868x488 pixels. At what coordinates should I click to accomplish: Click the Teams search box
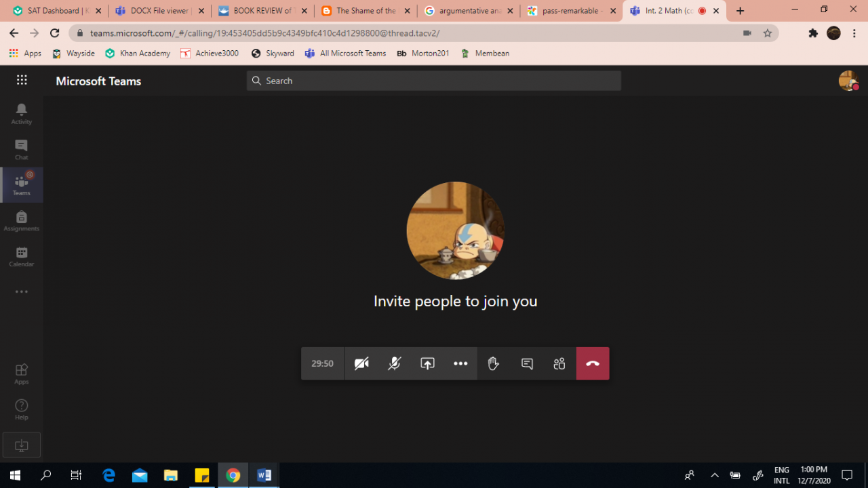(434, 81)
